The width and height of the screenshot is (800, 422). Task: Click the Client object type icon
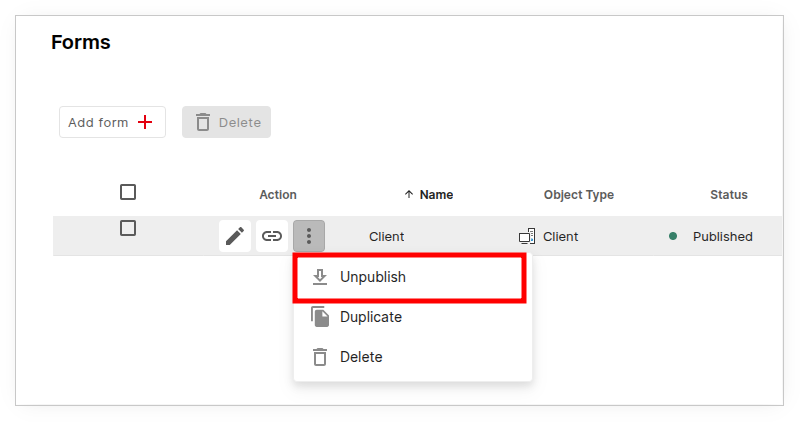[x=527, y=237]
